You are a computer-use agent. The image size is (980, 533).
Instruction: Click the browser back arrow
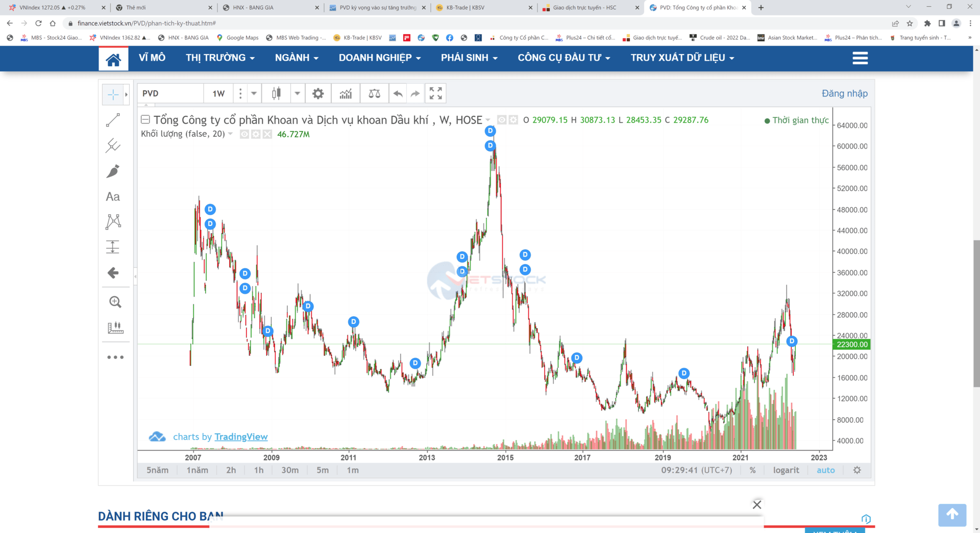pyautogui.click(x=10, y=23)
